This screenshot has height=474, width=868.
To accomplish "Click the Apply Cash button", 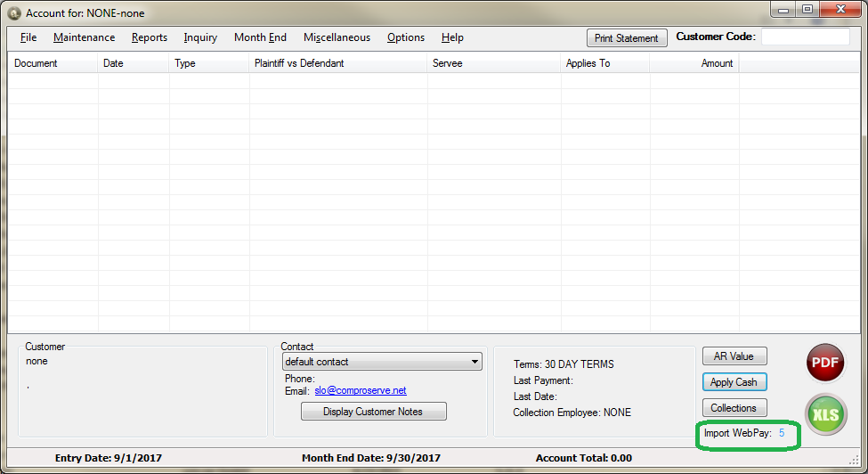I will [734, 382].
